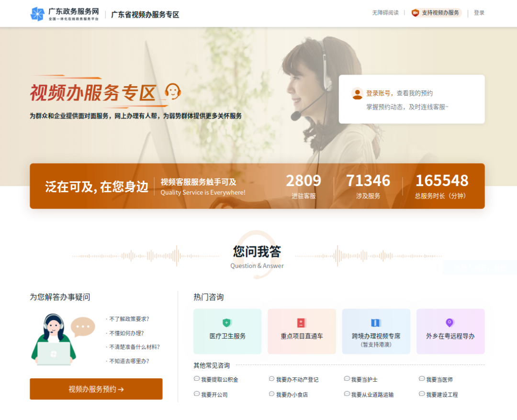Click the monkey mascot headset icon

(x=172, y=90)
